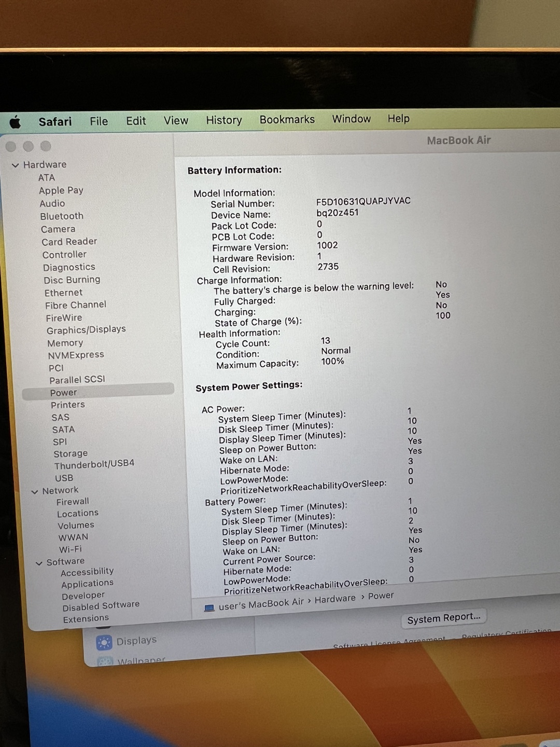
Task: Select Apple Pay in the sidebar
Action: coord(61,190)
